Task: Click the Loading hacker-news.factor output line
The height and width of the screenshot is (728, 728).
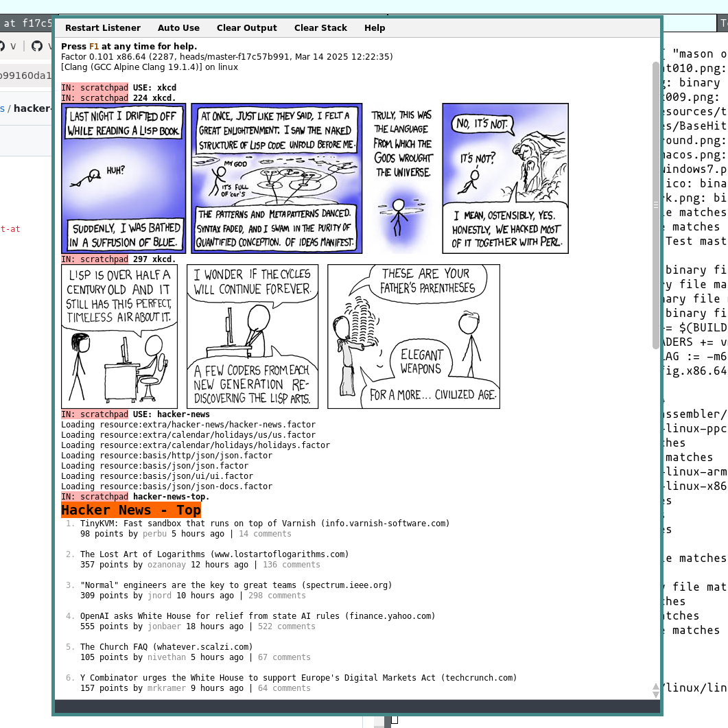Action: [x=189, y=424]
